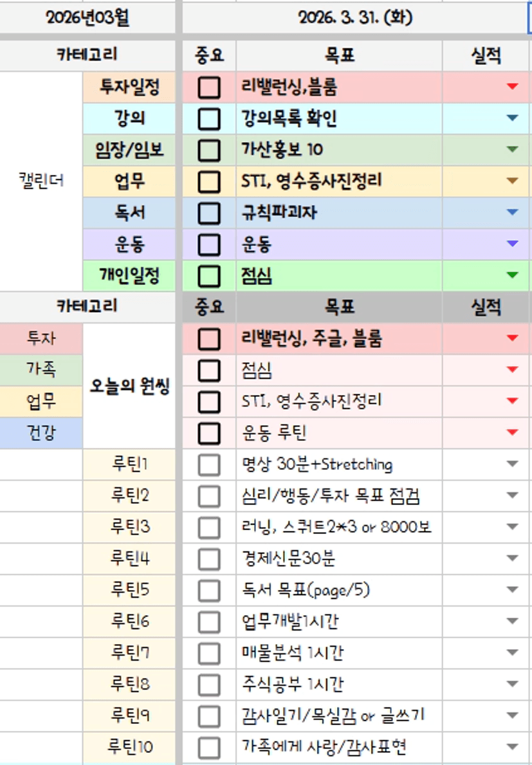Select the date cell 2026. 3. 31. (화)
Screen dimensions: 532x765
click(x=355, y=18)
